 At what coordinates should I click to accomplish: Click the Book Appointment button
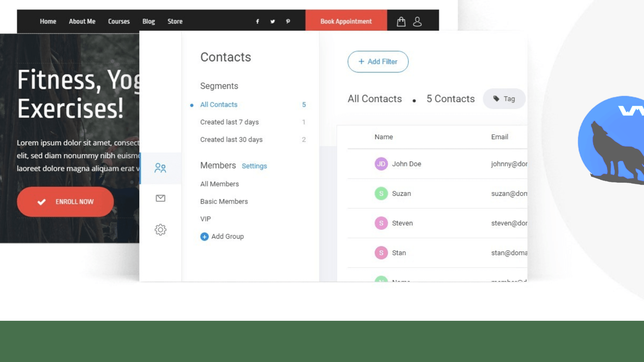pos(346,21)
